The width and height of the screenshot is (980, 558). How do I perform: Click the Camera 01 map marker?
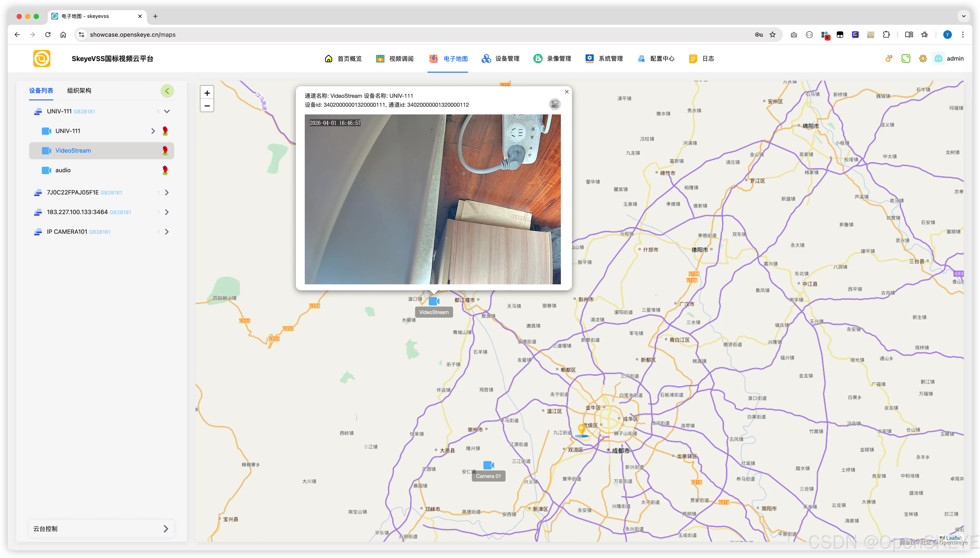pos(489,465)
